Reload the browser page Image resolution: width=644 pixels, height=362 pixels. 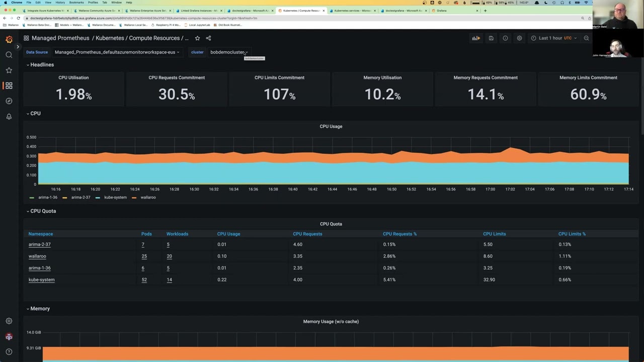19,18
